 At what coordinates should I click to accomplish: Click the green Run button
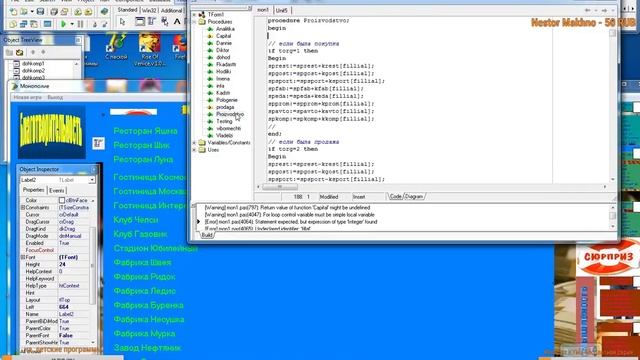[x=63, y=24]
